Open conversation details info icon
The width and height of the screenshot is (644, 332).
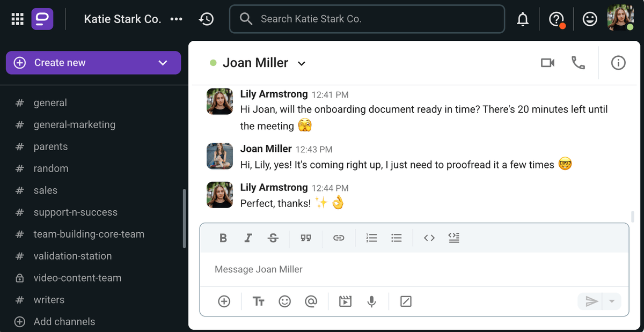tap(618, 63)
